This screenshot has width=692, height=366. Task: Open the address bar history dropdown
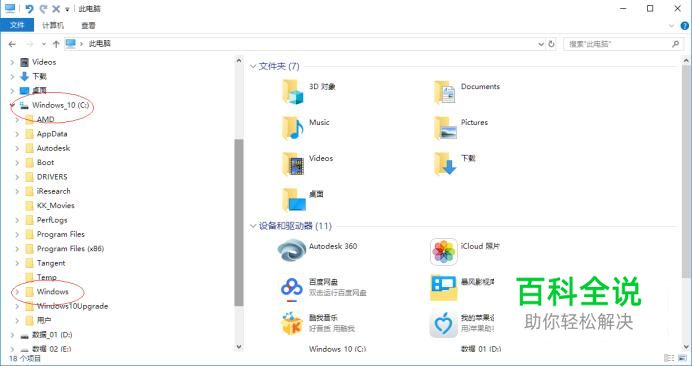[x=541, y=44]
